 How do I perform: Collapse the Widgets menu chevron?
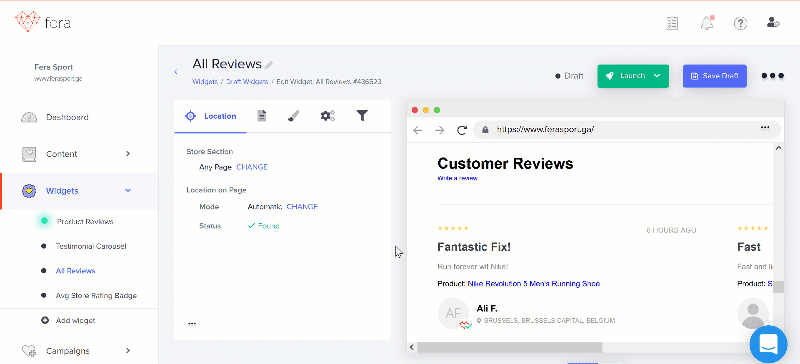128,190
